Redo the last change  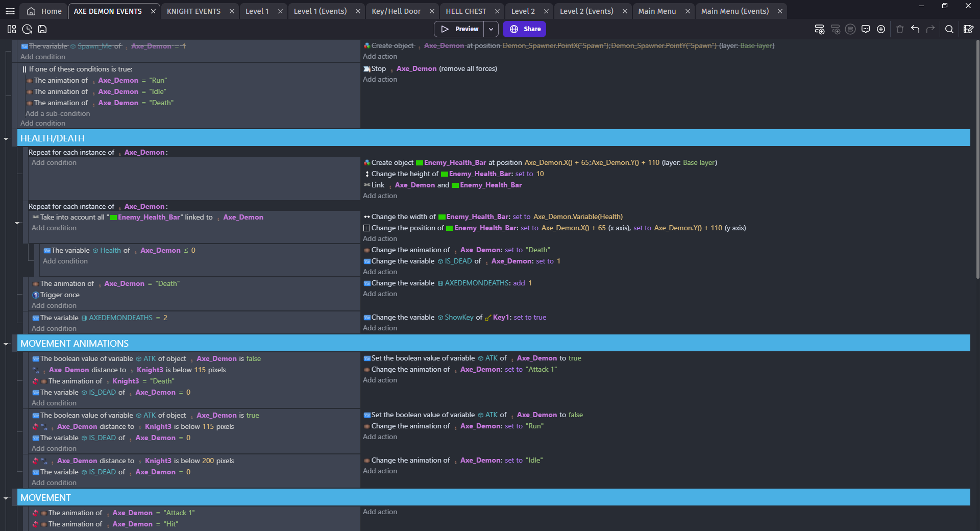pos(932,29)
